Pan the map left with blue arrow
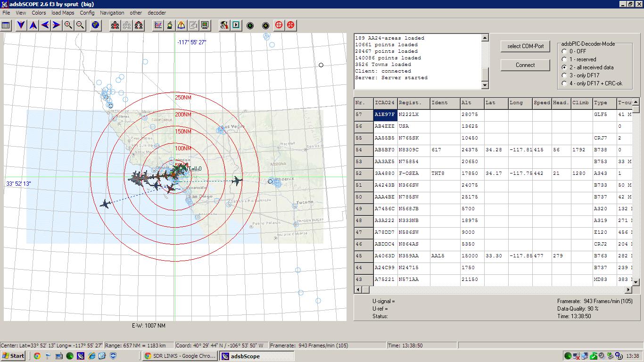 point(45,25)
